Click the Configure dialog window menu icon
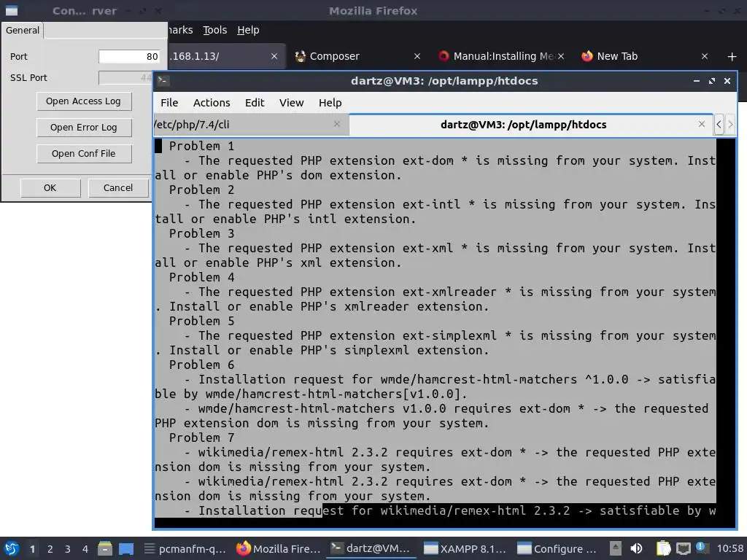Image resolution: width=747 pixels, height=560 pixels. [12, 10]
